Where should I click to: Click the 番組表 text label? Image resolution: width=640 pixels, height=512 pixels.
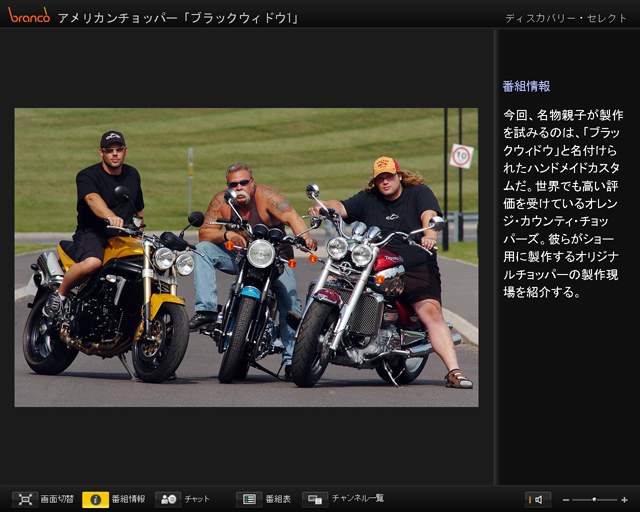pos(278,499)
